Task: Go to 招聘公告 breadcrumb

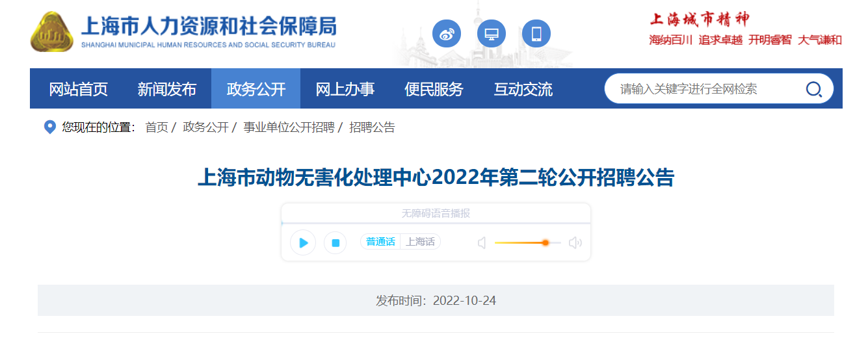Action: coord(372,127)
